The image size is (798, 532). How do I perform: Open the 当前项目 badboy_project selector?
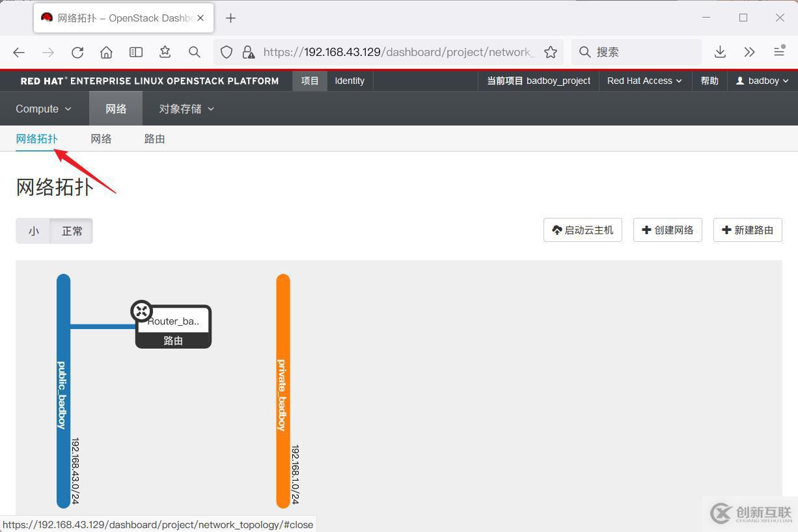click(x=539, y=81)
